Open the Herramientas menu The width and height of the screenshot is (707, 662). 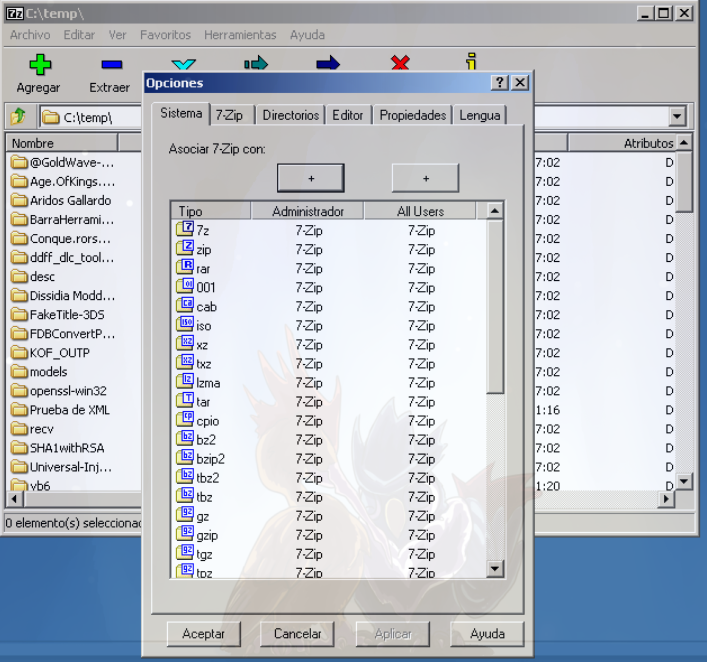click(x=240, y=35)
